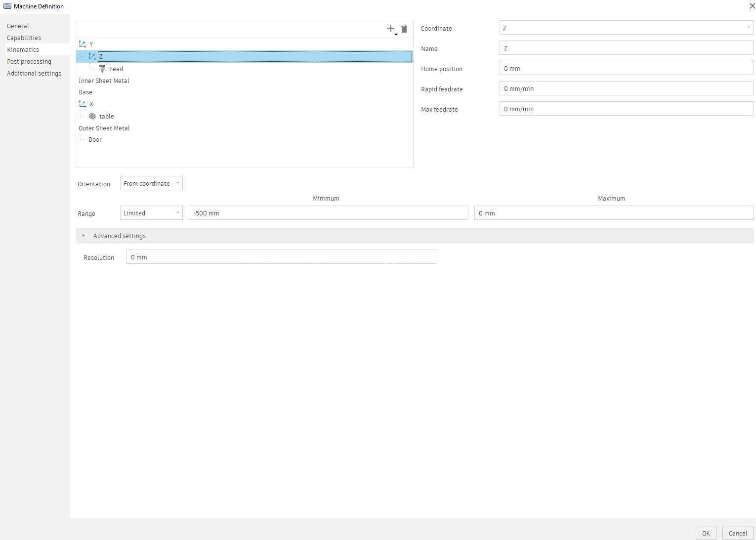Screen dimensions: 756x540
Task: Click the Resolution input field
Action: pyautogui.click(x=281, y=257)
